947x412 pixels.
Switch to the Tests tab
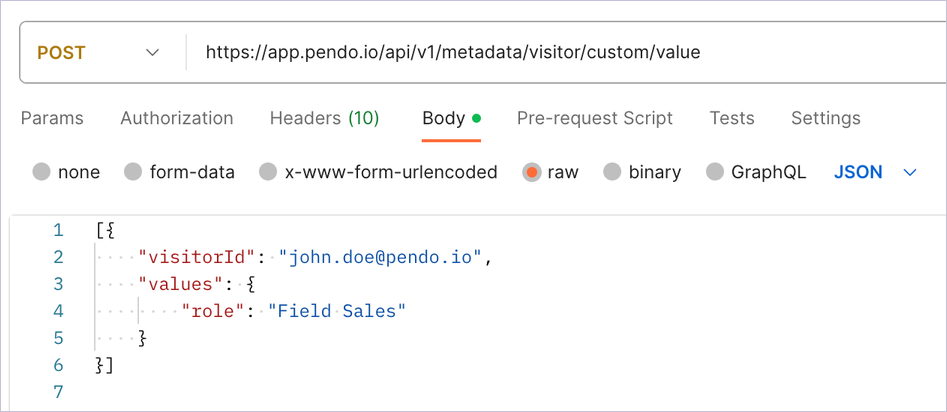coord(732,118)
